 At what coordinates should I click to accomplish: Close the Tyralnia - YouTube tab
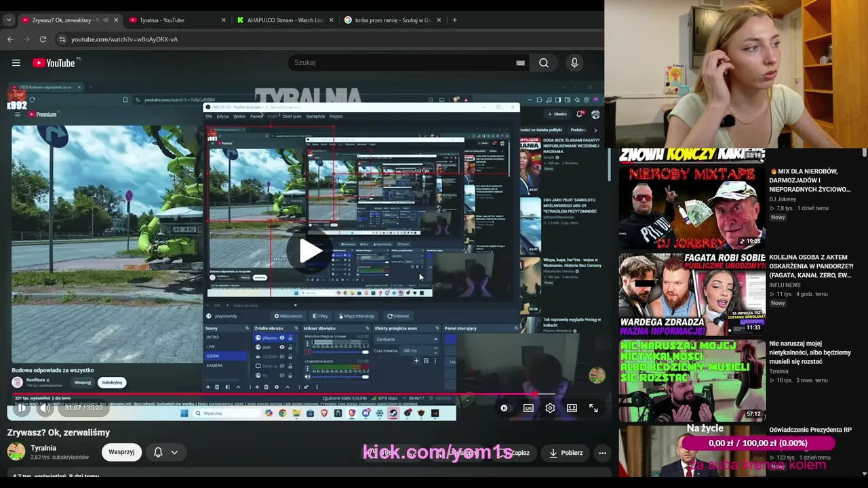click(x=224, y=20)
